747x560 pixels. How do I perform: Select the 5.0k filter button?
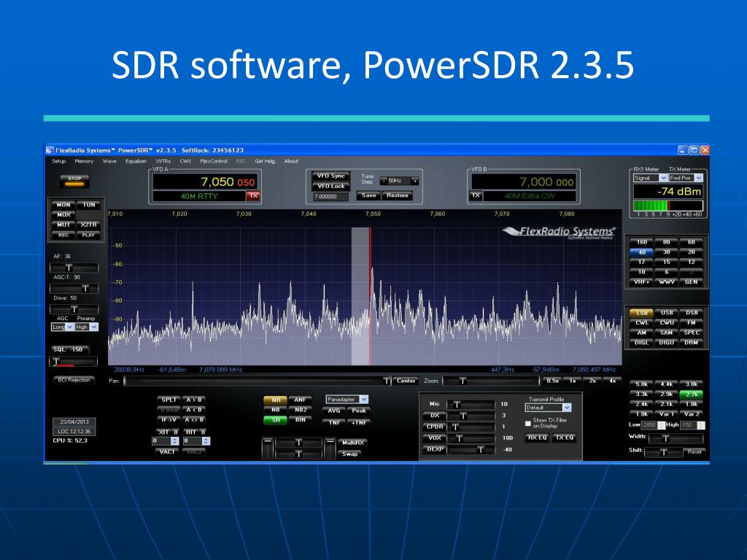pos(642,384)
